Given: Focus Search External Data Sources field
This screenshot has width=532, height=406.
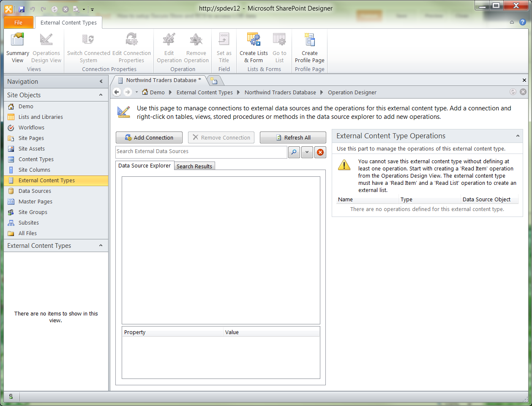Looking at the screenshot, I should (201, 152).
